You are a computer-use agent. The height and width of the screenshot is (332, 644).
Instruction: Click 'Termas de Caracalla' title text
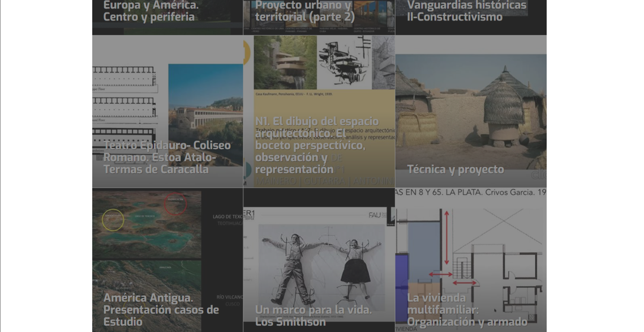(x=156, y=169)
